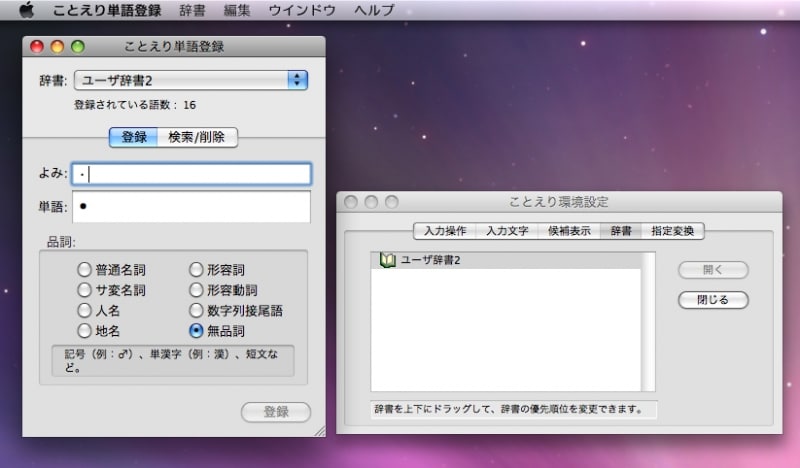The image size is (800, 468).
Task: Open the ヘルプ menu
Action: click(374, 10)
